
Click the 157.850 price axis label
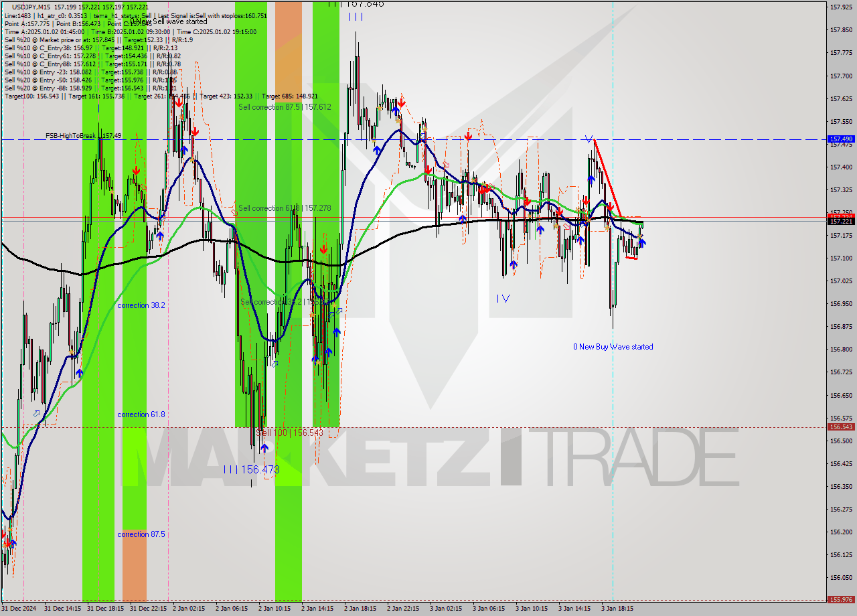pyautogui.click(x=841, y=29)
